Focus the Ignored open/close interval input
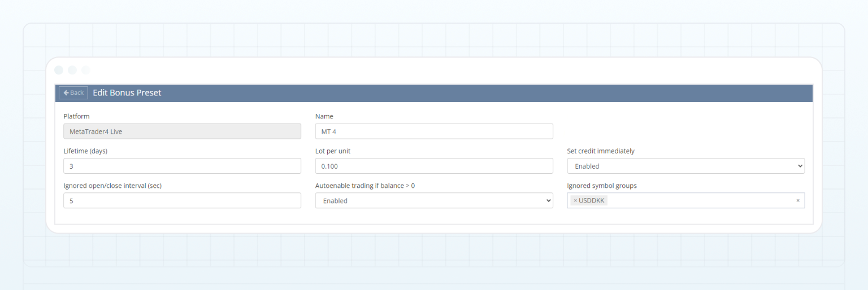 pyautogui.click(x=182, y=201)
